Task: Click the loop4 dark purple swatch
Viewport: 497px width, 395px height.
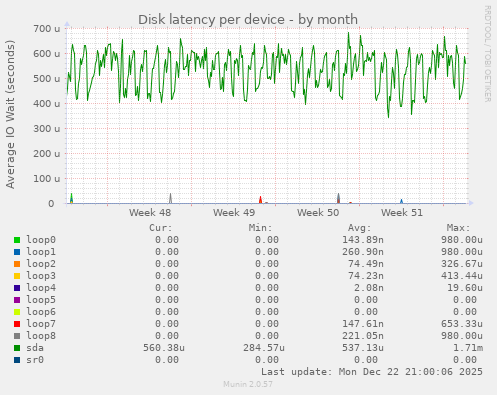Action: [17, 288]
